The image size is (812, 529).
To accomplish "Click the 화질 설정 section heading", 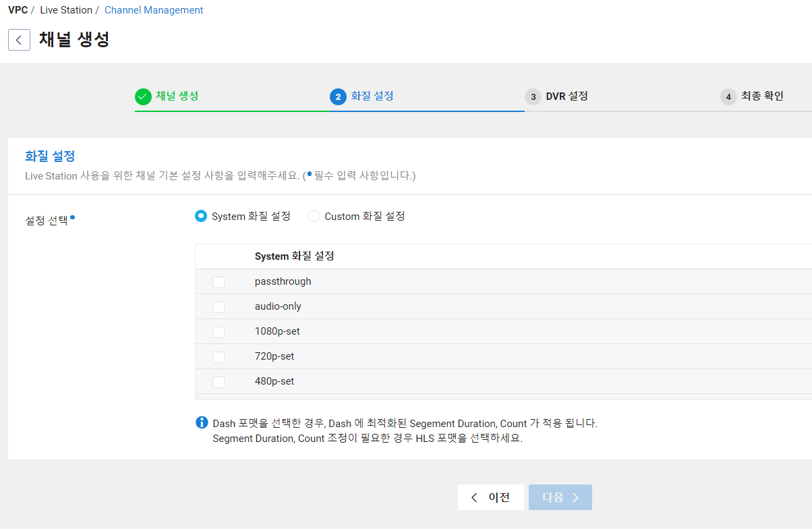I will tap(50, 157).
